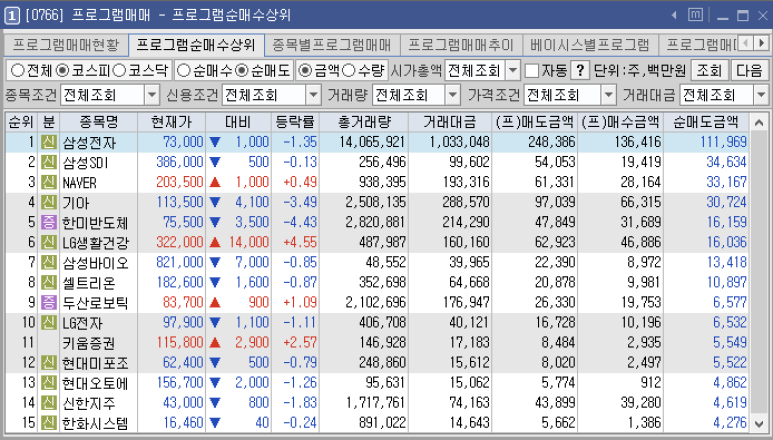The height and width of the screenshot is (440, 773).
Task: Select the 수량 radio button
Action: [x=348, y=70]
